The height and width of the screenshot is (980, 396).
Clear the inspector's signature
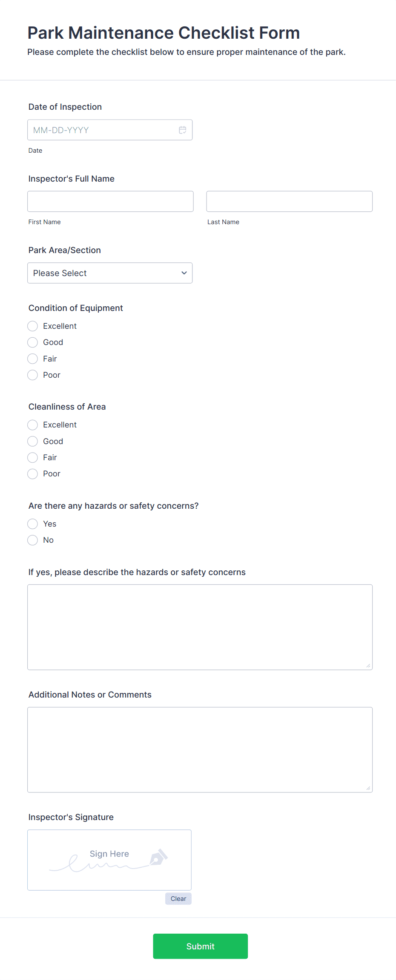click(178, 898)
